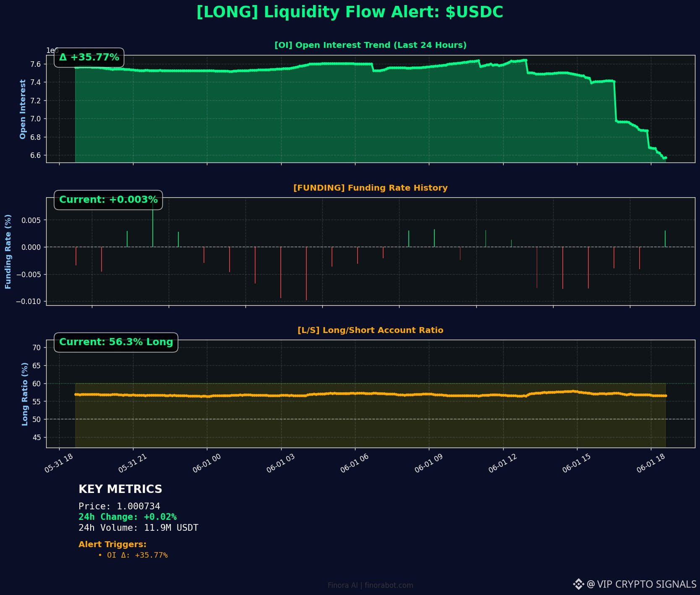Select the 55 tick on the Long Ratio axis
The image size is (700, 595).
37,402
